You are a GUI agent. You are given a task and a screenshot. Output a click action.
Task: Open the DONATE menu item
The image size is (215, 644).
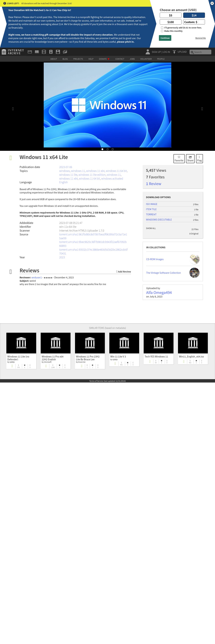tap(104, 59)
